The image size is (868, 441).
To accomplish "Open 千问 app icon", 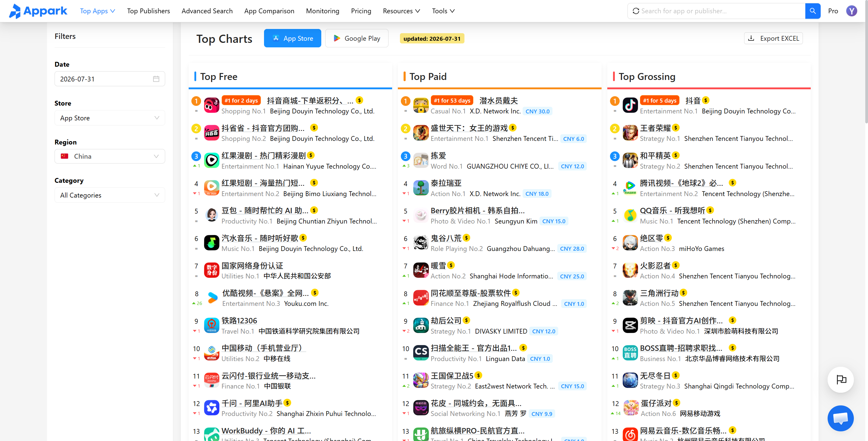I will click(x=212, y=408).
